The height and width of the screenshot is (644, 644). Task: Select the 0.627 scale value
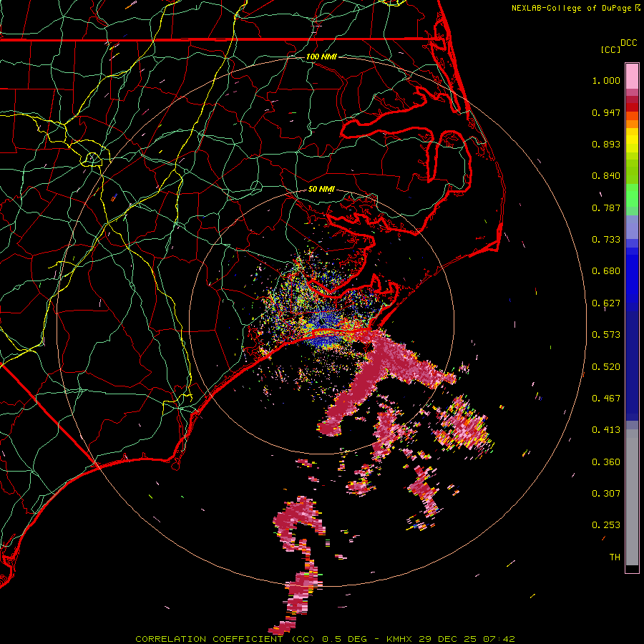[606, 303]
